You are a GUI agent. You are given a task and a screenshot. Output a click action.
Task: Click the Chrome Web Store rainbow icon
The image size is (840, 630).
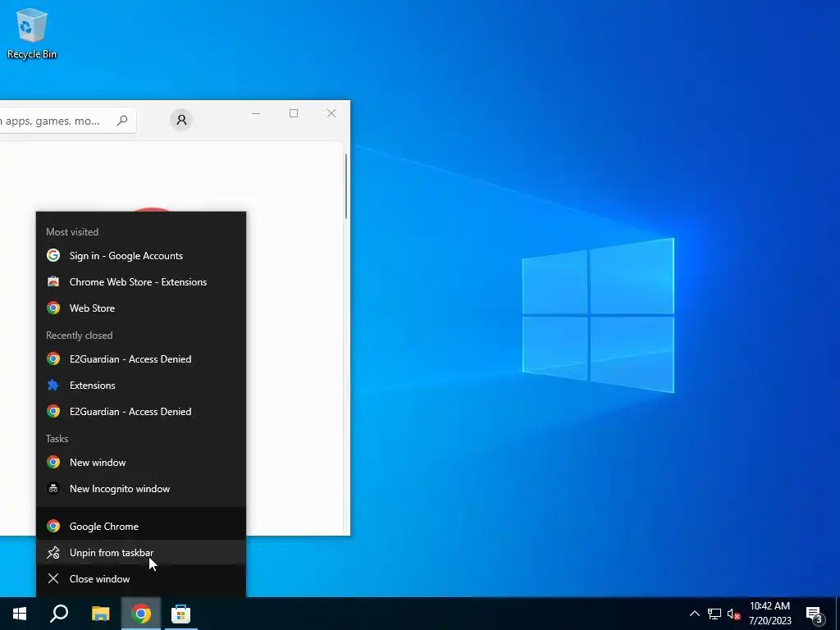coord(53,282)
